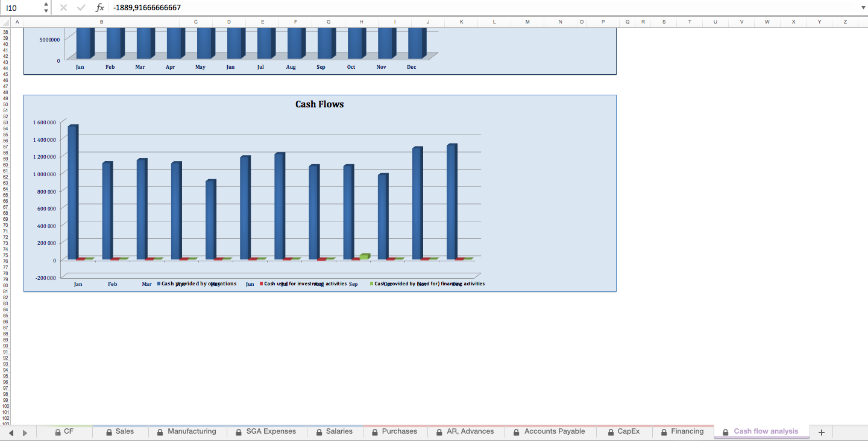868x441 pixels.
Task: Expand the formula bar with its chevron
Action: pyautogui.click(x=863, y=8)
